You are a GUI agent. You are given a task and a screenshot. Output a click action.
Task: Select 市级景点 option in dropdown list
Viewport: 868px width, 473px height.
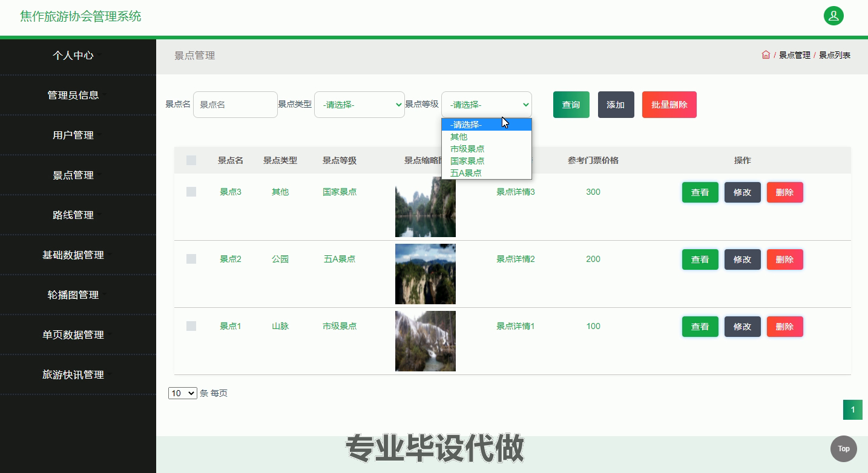coord(487,149)
